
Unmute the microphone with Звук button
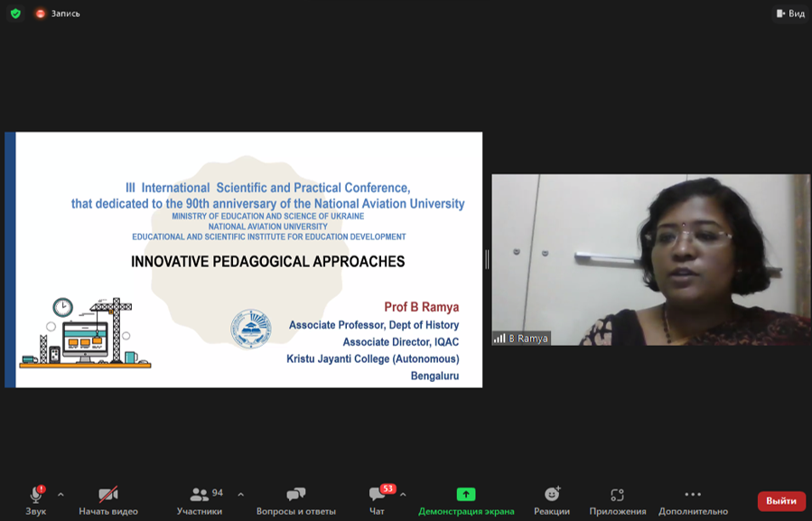pos(36,499)
